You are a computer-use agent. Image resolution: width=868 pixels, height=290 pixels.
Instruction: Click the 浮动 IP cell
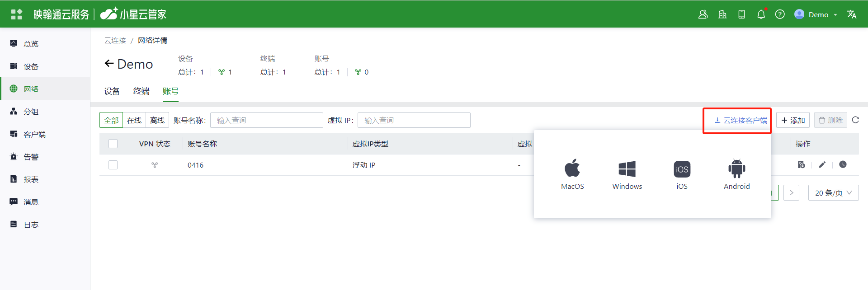(x=364, y=165)
